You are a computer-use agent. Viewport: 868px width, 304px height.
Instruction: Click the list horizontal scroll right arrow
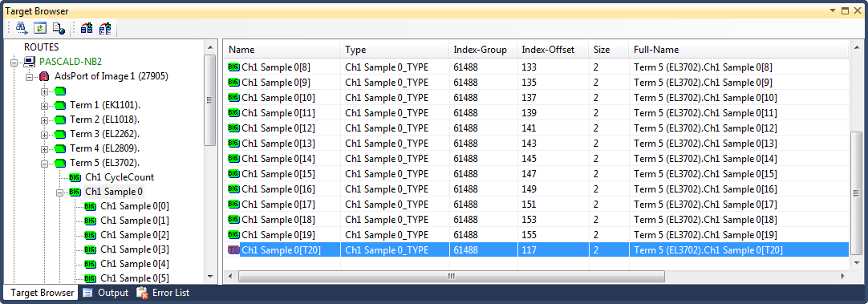[x=842, y=276]
